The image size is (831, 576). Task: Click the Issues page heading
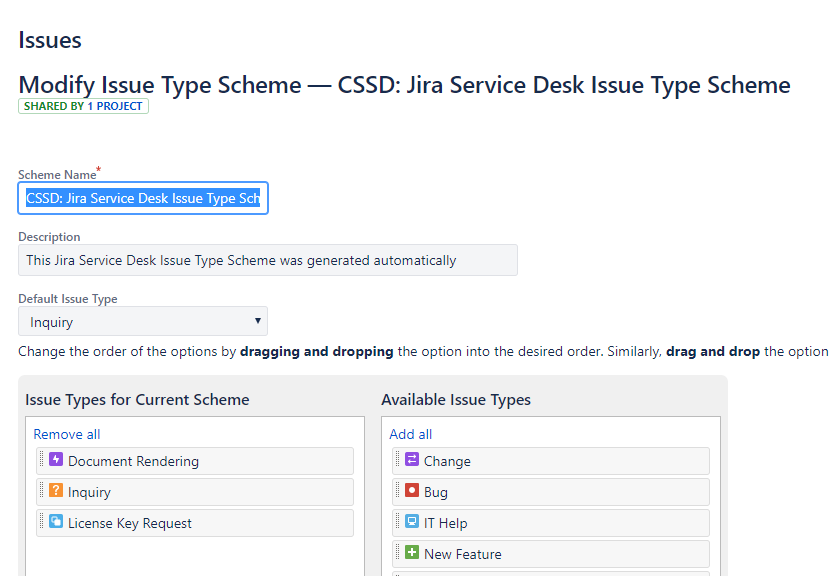point(50,40)
